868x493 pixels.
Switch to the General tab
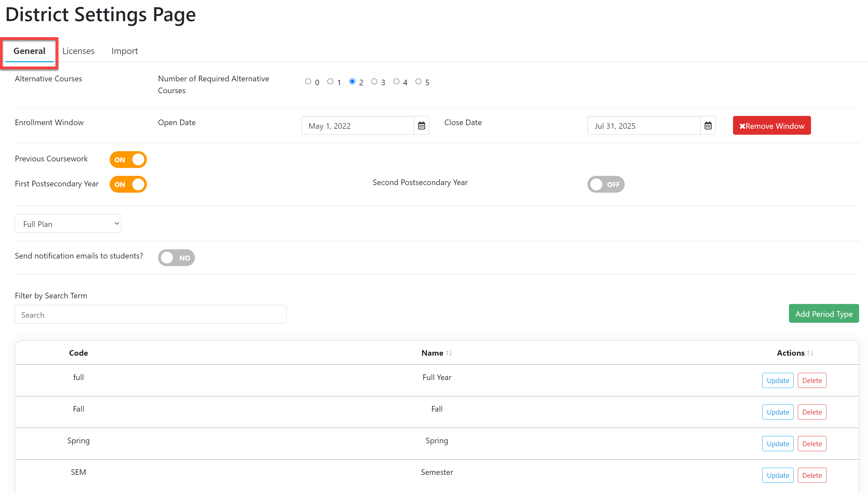tap(29, 51)
